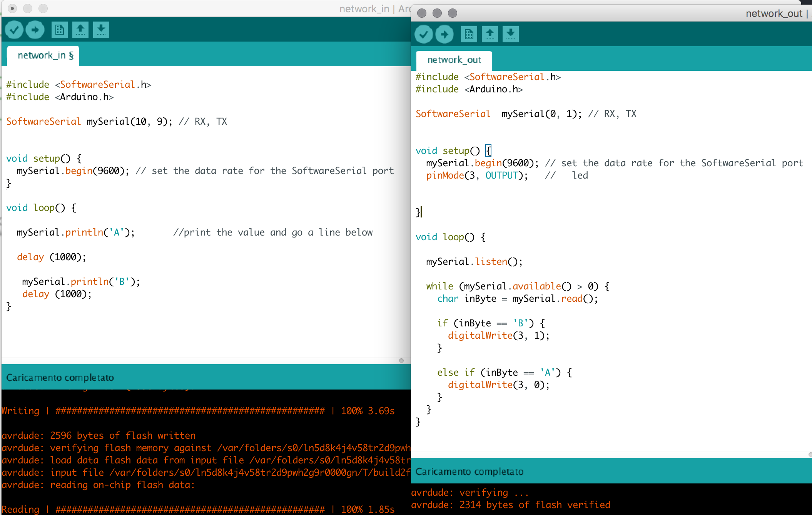Click '#include <Arduino.h>' in network_out editor
812x515 pixels.
coord(469,89)
